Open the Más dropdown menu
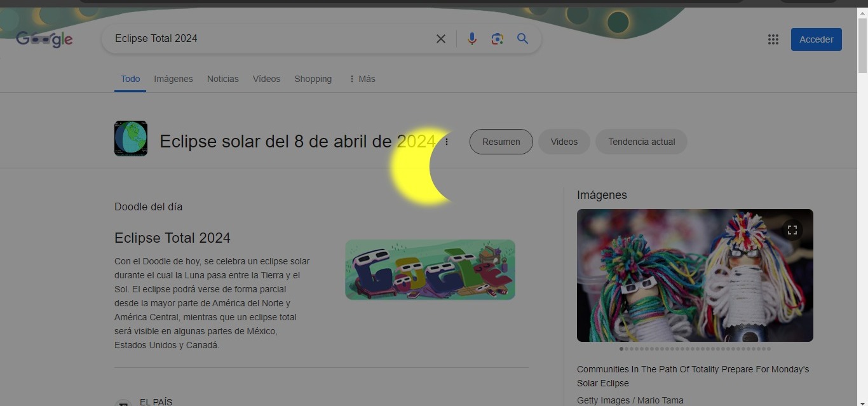This screenshot has height=406, width=868. [x=362, y=79]
